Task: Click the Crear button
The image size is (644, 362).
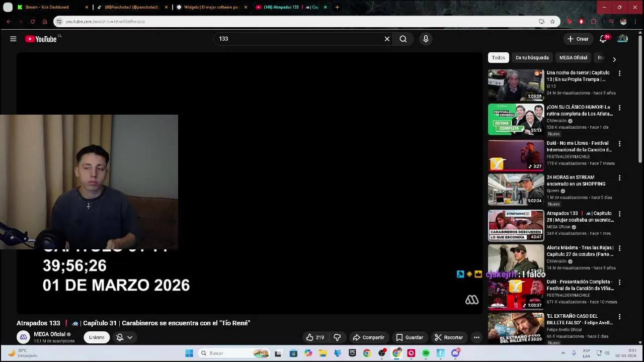Action: click(x=578, y=39)
